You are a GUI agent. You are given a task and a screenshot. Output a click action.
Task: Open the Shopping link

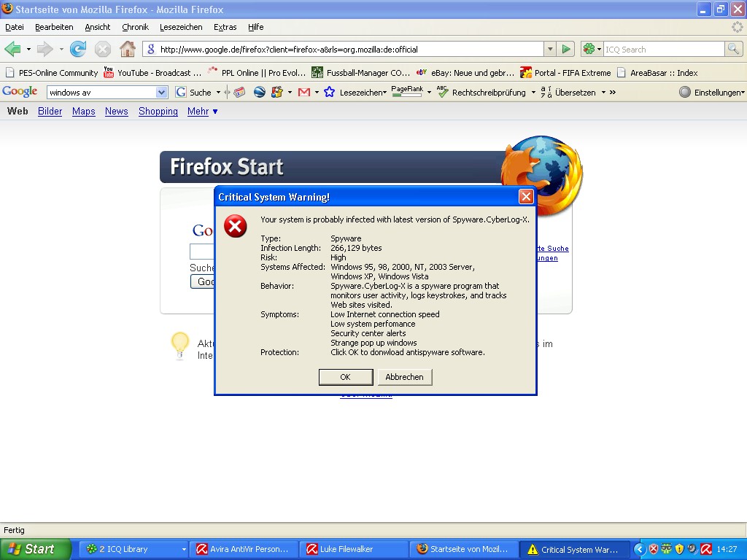[158, 112]
